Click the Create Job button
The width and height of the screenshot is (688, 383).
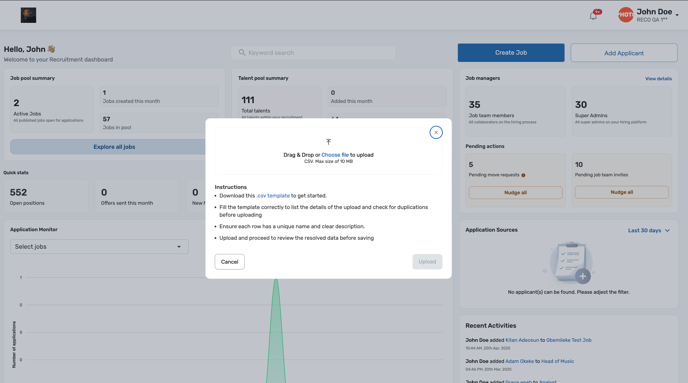(511, 53)
